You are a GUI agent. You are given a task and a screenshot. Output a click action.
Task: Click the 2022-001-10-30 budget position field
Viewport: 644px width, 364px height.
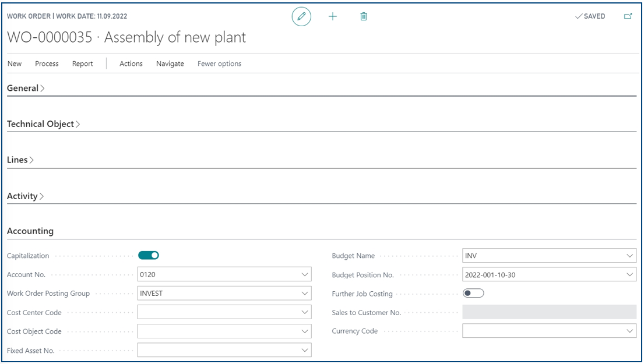[549, 274]
